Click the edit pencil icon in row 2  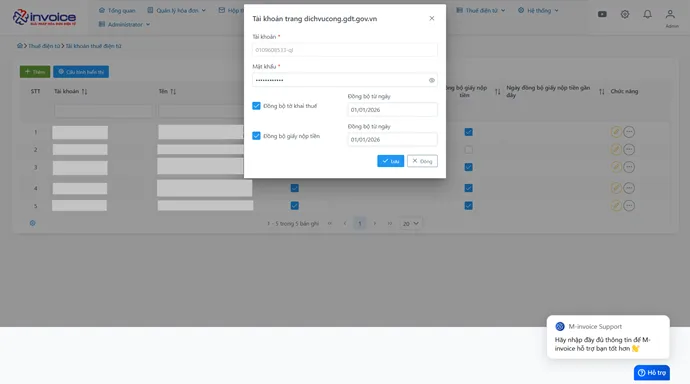tap(616, 150)
